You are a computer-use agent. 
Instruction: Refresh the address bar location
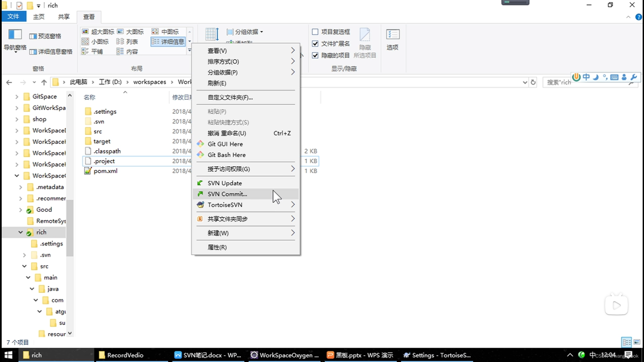pyautogui.click(x=533, y=82)
